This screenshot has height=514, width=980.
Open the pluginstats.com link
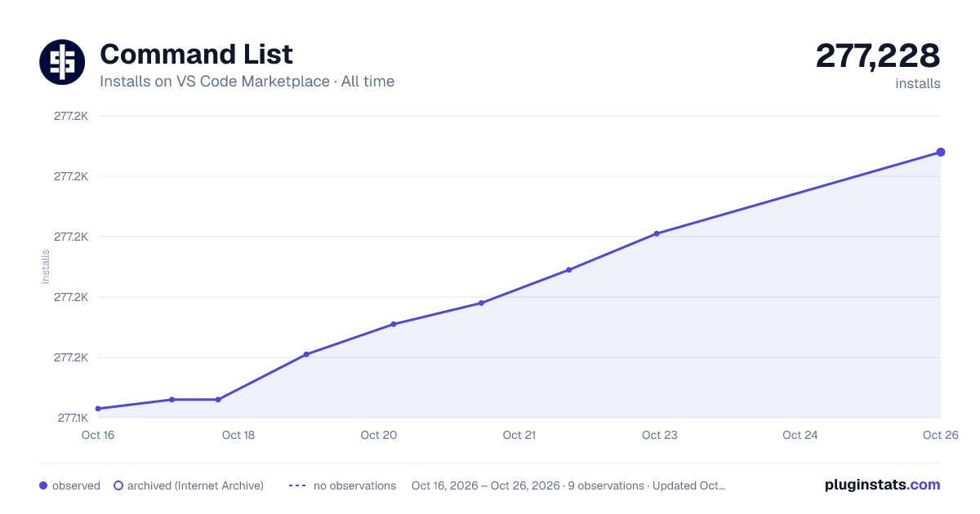click(882, 485)
